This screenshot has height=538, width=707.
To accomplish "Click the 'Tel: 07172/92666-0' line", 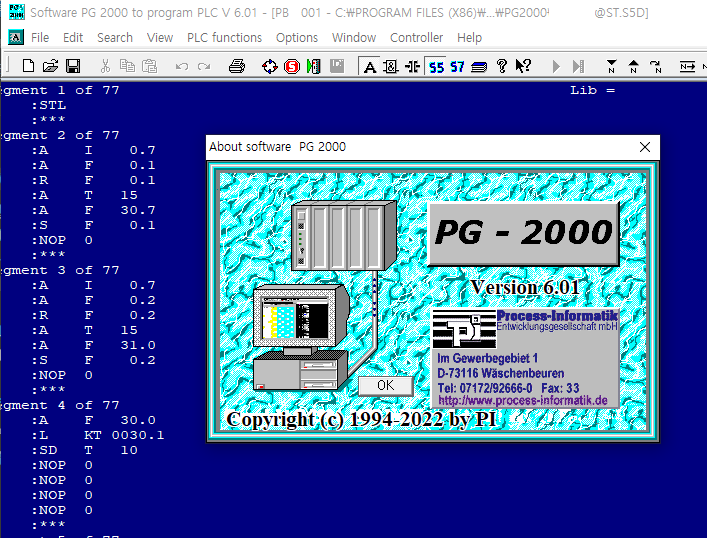I will click(485, 388).
